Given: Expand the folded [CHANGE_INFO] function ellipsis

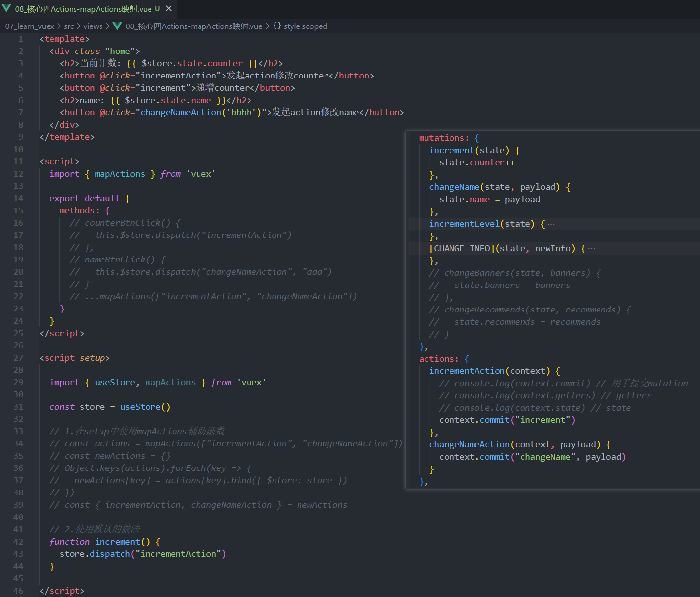Looking at the screenshot, I should click(592, 249).
